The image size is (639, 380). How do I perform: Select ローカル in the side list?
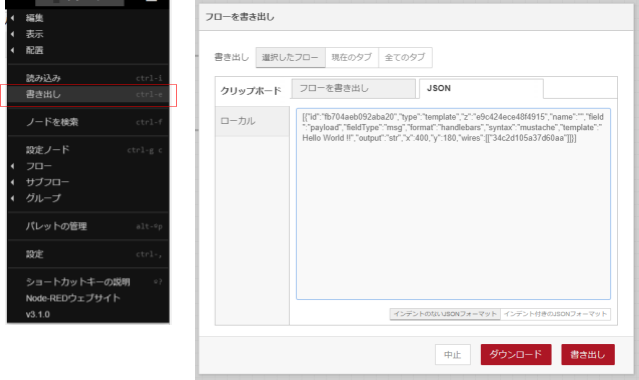pos(252,121)
